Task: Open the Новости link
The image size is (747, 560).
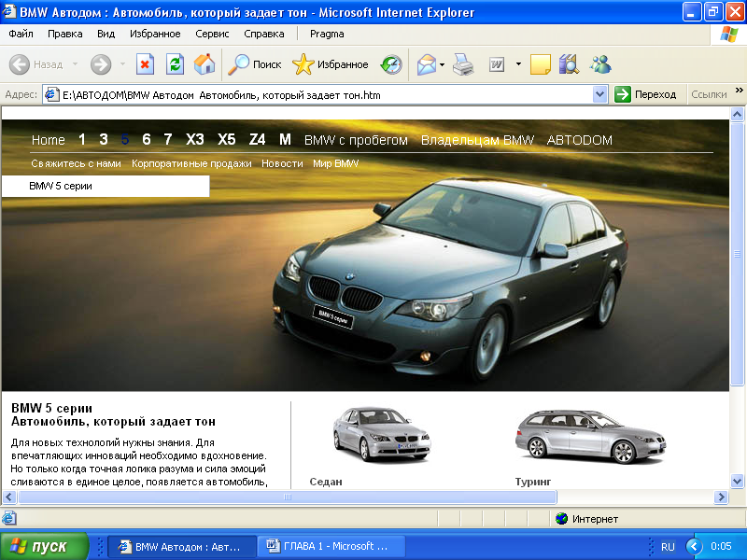Action: [282, 163]
